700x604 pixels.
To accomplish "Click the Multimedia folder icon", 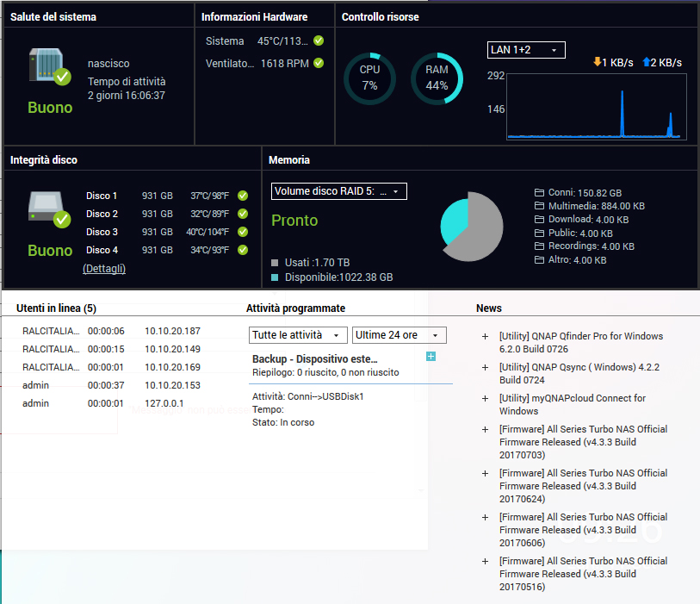I will 540,207.
